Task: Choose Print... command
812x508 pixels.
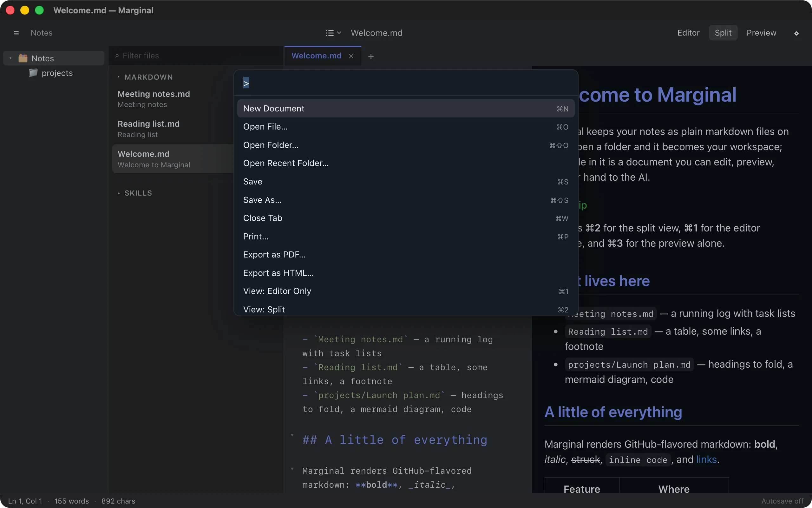Action: click(x=406, y=237)
